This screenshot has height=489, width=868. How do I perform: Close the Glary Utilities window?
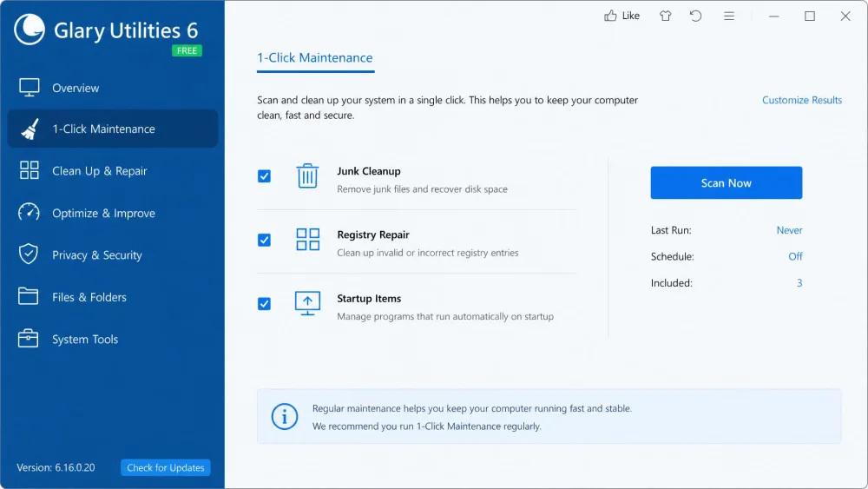[x=845, y=16]
